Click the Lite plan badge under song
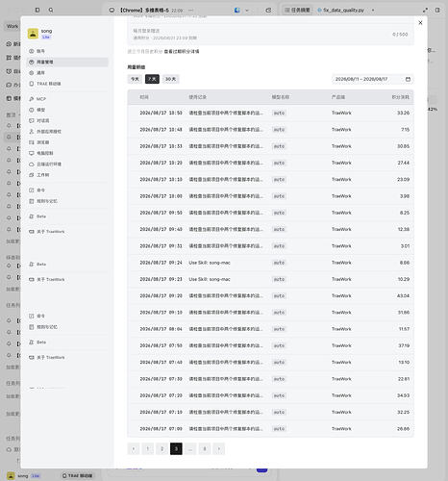 click(x=46, y=38)
